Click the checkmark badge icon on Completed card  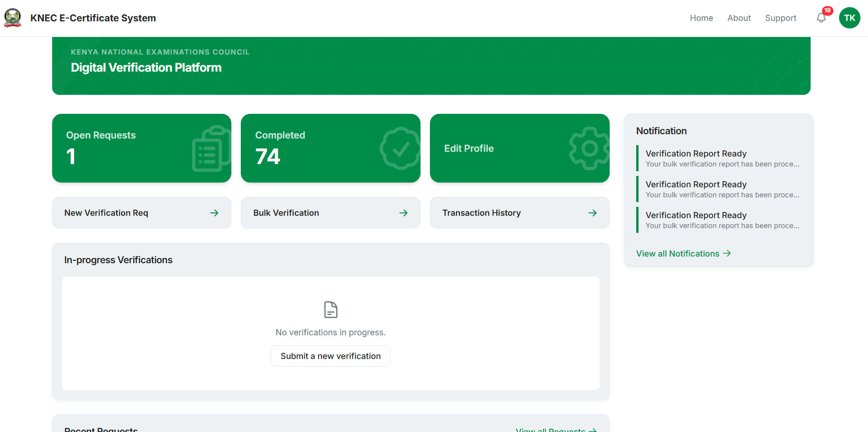[400, 148]
